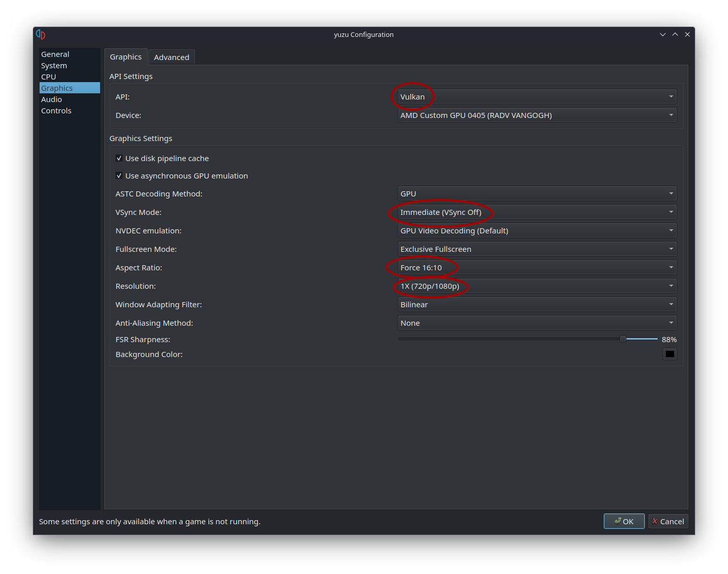This screenshot has width=728, height=574.
Task: Click the yuzu logo icon in title bar
Action: point(41,34)
